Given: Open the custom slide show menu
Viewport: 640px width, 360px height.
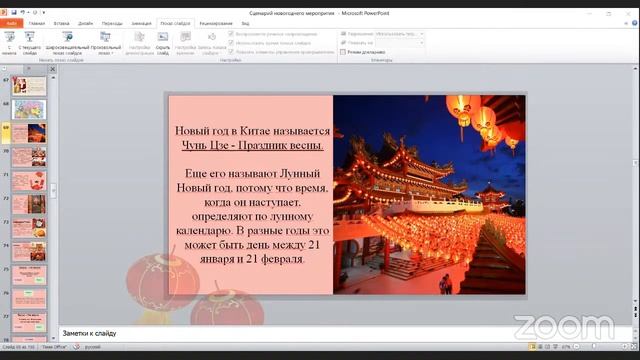Looking at the screenshot, I should coord(106,42).
